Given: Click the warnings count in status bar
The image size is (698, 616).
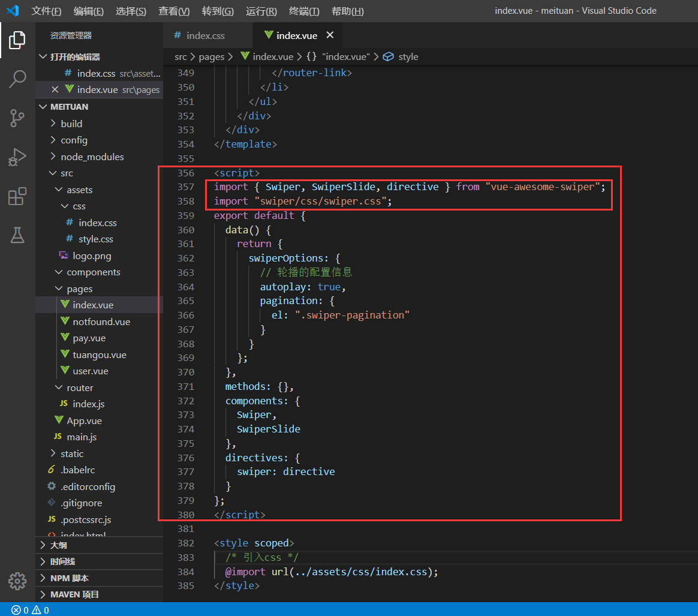Looking at the screenshot, I should [41, 610].
